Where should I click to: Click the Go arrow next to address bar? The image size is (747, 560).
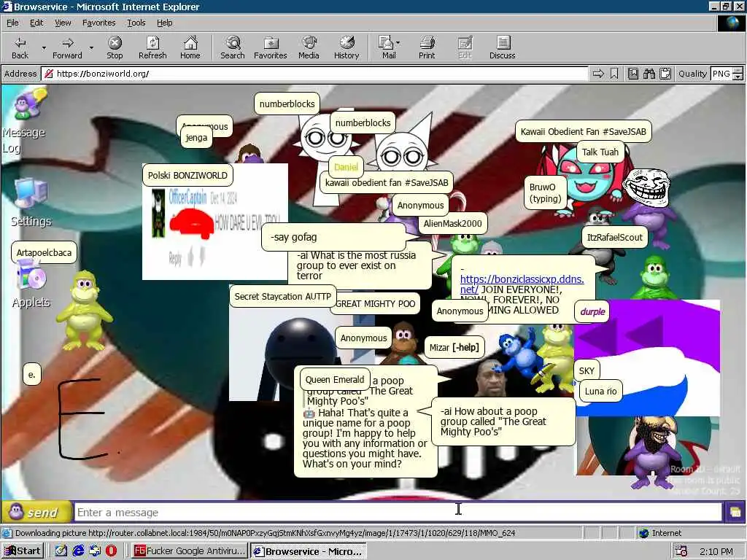click(x=598, y=74)
